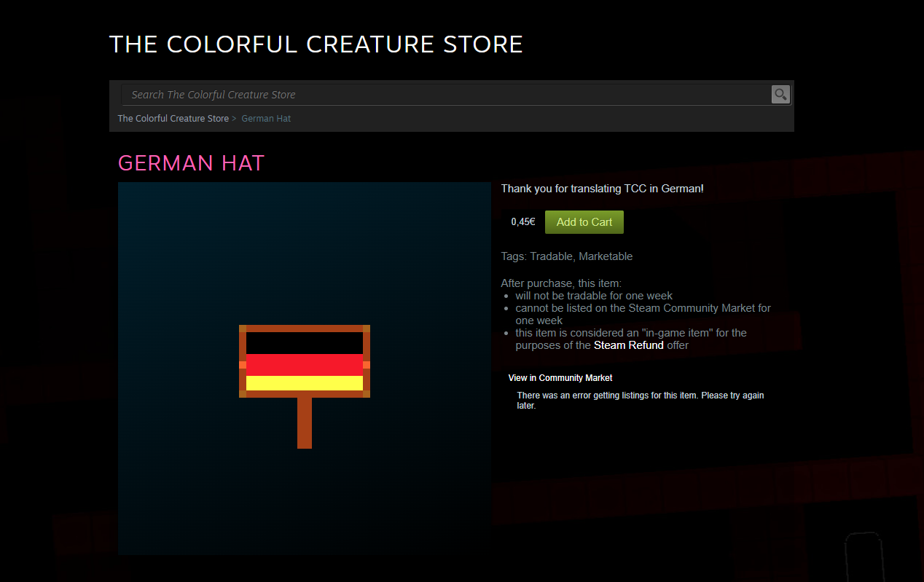Click the Thank you for translating description
Viewport: 924px width, 582px height.
click(x=603, y=189)
